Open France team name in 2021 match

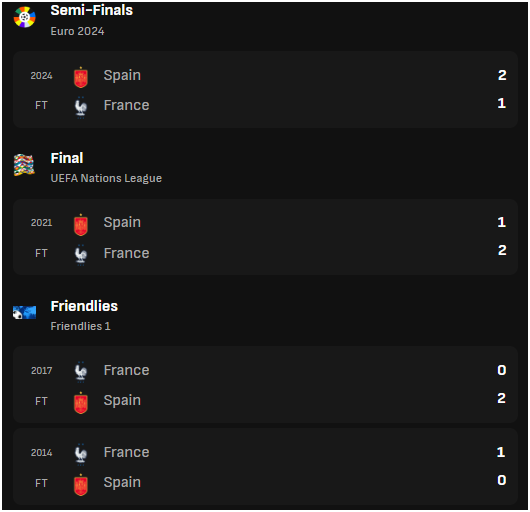click(126, 253)
